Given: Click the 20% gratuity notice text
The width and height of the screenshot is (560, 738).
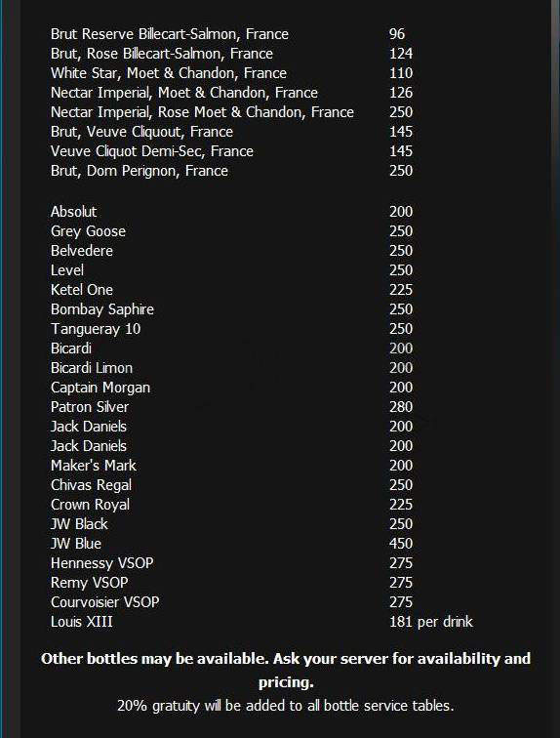Looking at the screenshot, I should pyautogui.click(x=286, y=706).
